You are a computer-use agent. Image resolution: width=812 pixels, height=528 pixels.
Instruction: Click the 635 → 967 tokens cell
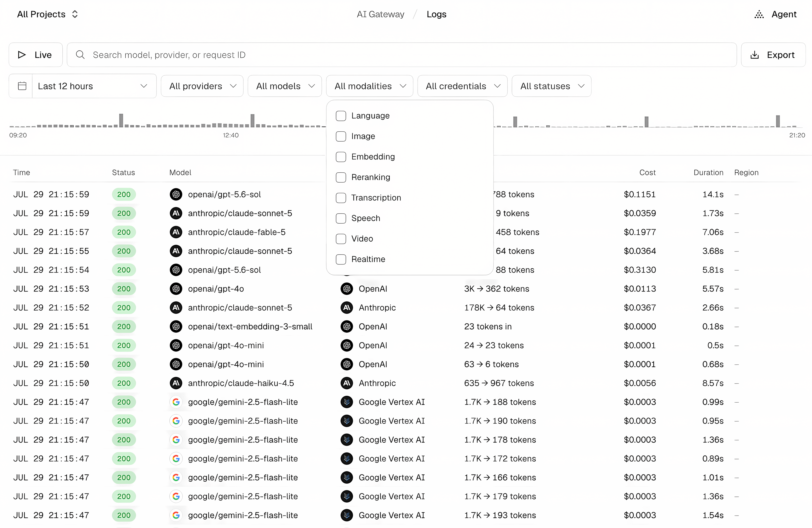click(x=499, y=383)
